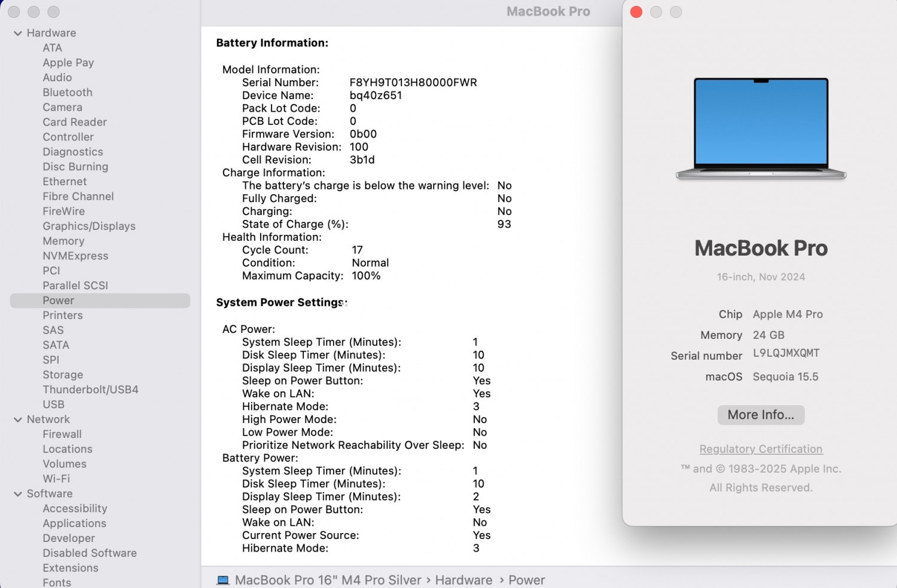Click the System Power Settings heading
Image resolution: width=897 pixels, height=588 pixels.
[x=282, y=302]
